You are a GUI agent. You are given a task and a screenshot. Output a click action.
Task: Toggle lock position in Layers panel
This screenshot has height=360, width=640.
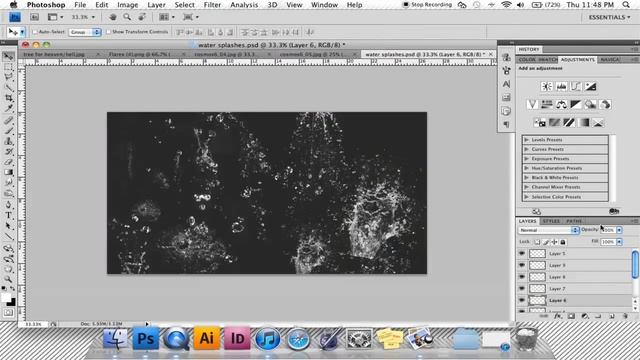click(554, 242)
